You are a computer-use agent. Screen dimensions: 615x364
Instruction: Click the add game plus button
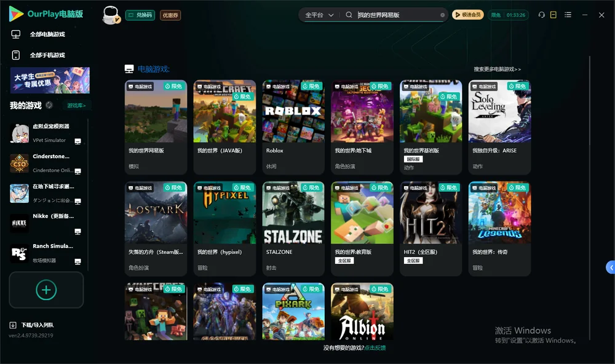[x=46, y=290]
